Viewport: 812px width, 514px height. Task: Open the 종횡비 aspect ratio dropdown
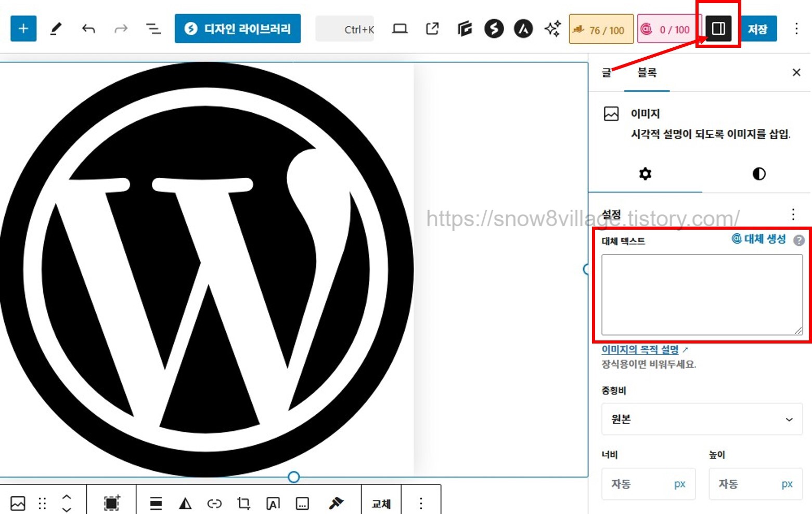coord(702,419)
